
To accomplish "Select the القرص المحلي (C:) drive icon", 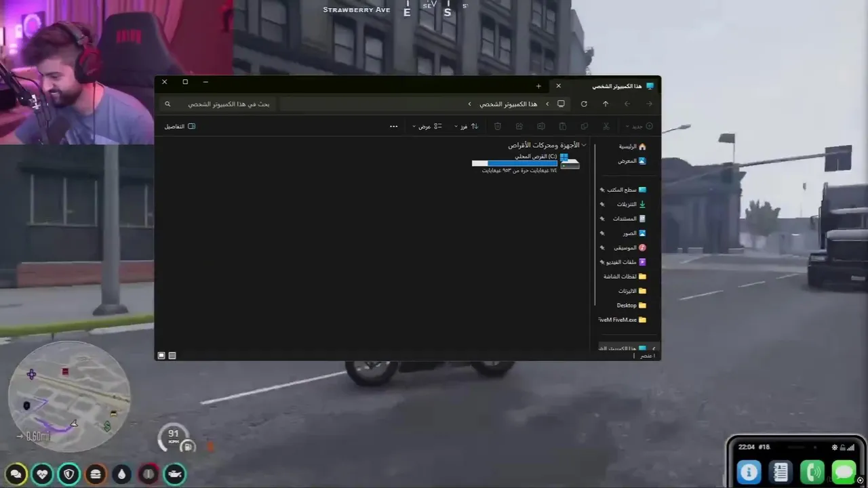I will click(570, 162).
